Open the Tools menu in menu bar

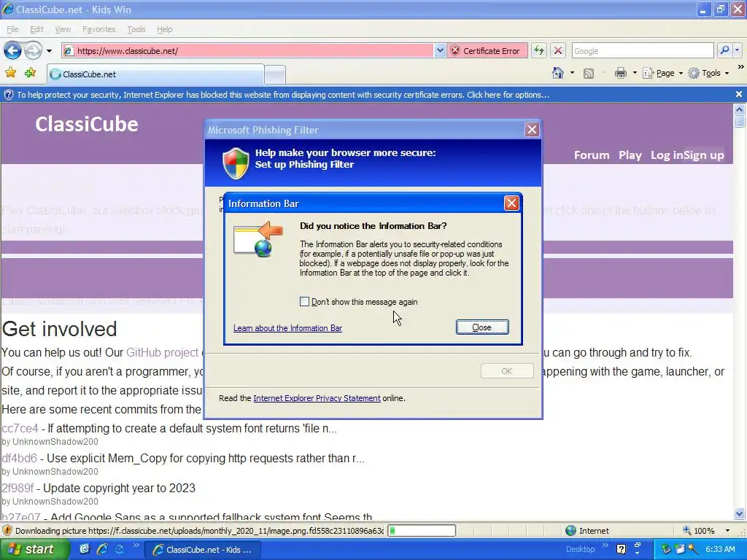click(x=136, y=29)
